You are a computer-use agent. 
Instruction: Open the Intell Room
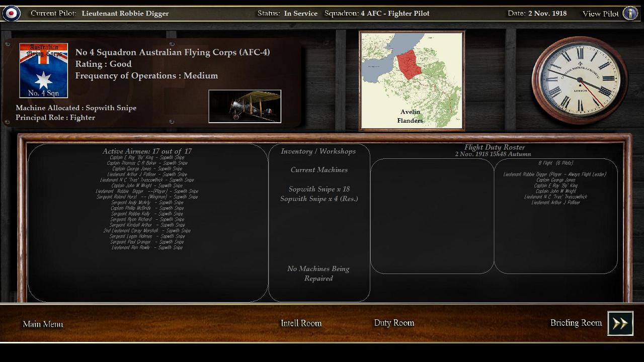[x=301, y=323]
